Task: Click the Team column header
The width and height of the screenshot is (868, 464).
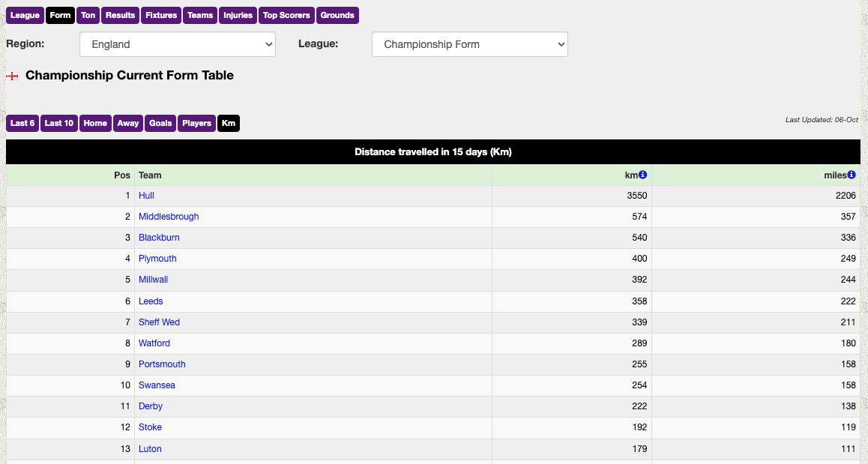Action: click(x=149, y=175)
